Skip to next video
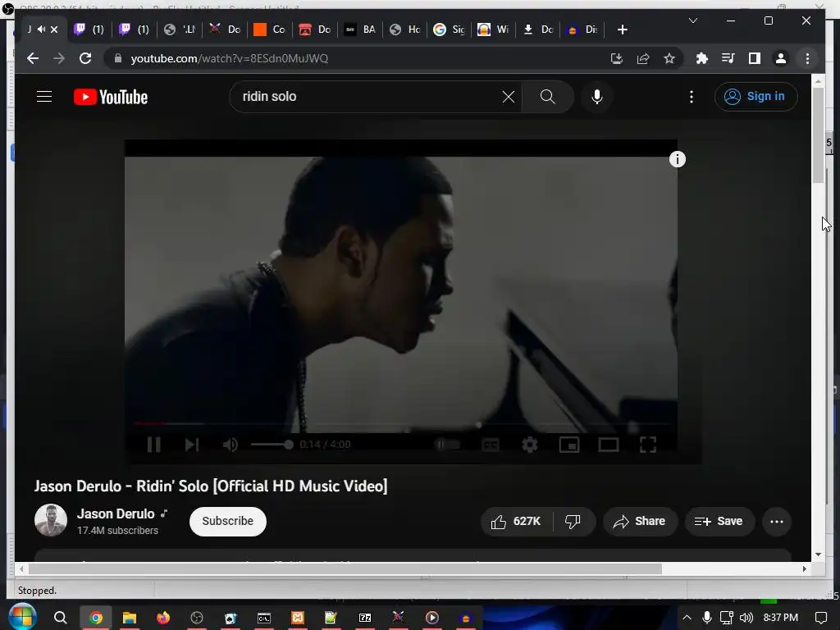 coord(192,444)
